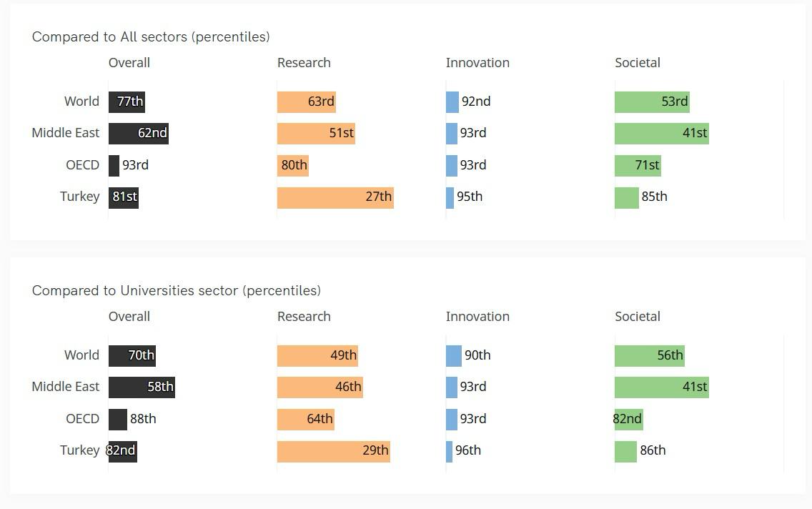Screen dimensions: 812x509
Task: Click World Innovation 92nd percentile bar
Action: 452,102
